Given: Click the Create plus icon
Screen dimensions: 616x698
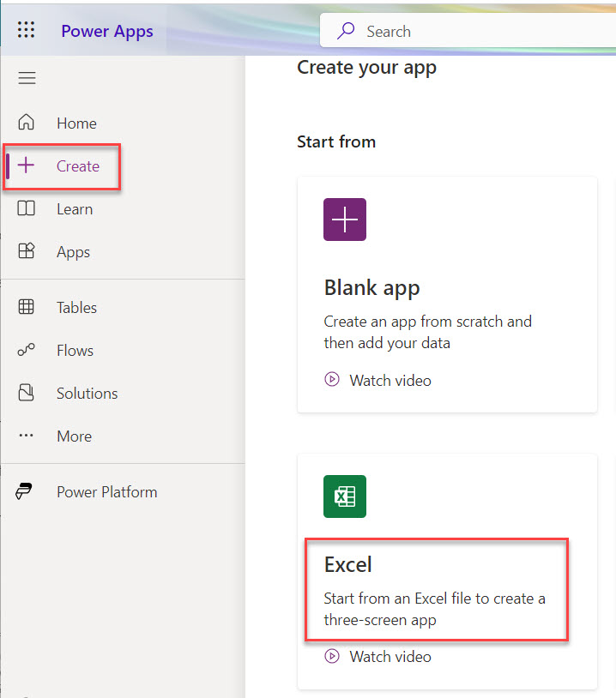Looking at the screenshot, I should [26, 165].
